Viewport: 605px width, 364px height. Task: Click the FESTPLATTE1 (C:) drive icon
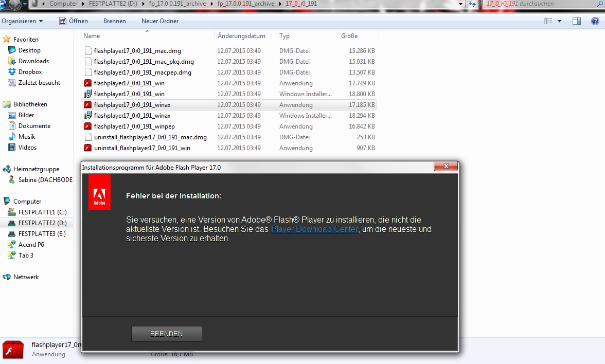tap(12, 212)
